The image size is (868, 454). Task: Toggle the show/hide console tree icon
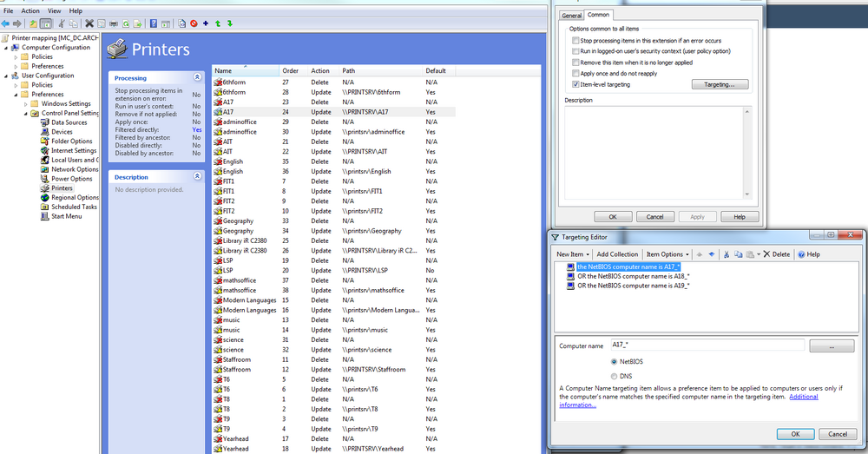point(46,23)
